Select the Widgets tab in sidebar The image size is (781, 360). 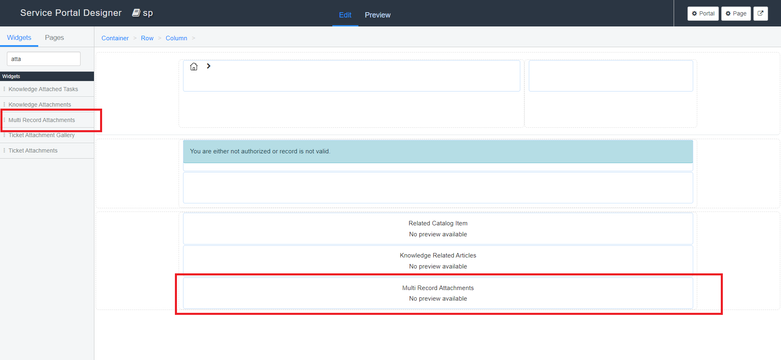(19, 38)
